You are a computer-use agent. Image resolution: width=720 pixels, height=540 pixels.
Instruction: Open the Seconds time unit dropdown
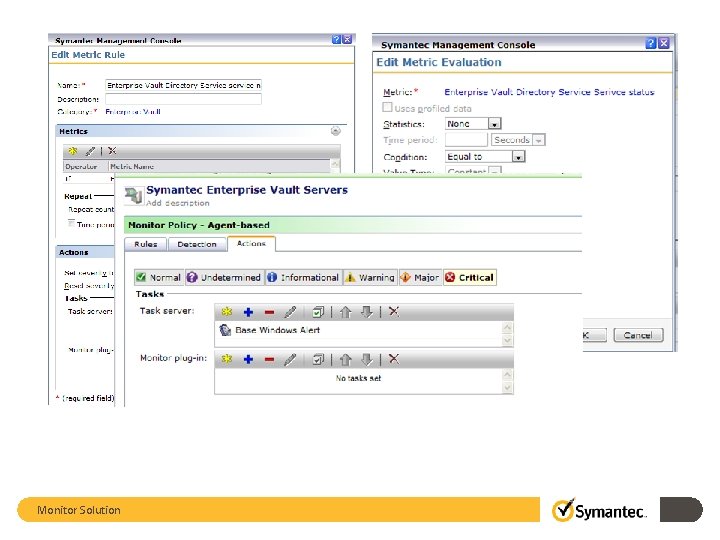[539, 140]
